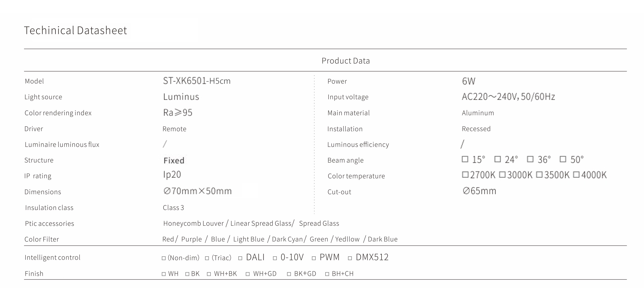Check the 2700K color temperature box
Viewport: 644px width, 288px height.
(x=465, y=175)
